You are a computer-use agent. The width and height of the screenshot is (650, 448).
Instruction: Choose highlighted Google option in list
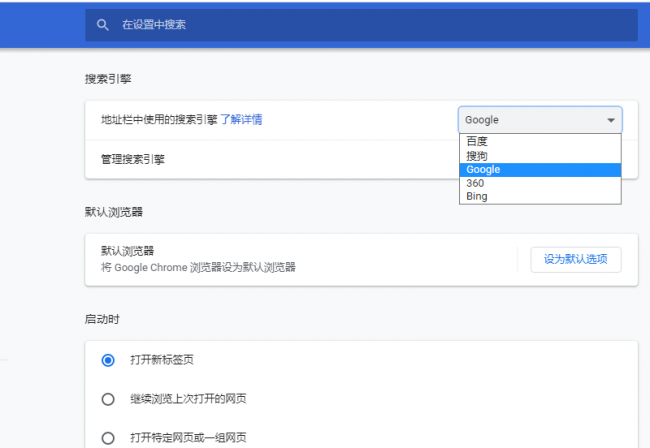coord(540,170)
